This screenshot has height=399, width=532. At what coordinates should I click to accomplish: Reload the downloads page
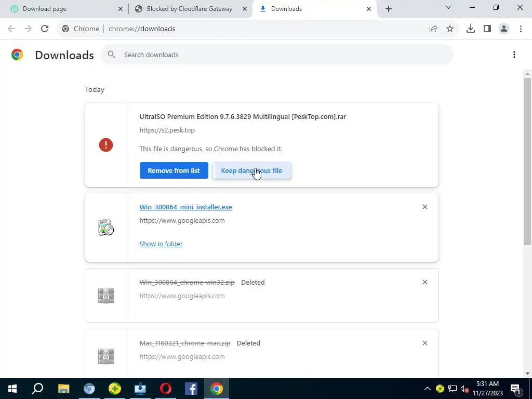45,29
